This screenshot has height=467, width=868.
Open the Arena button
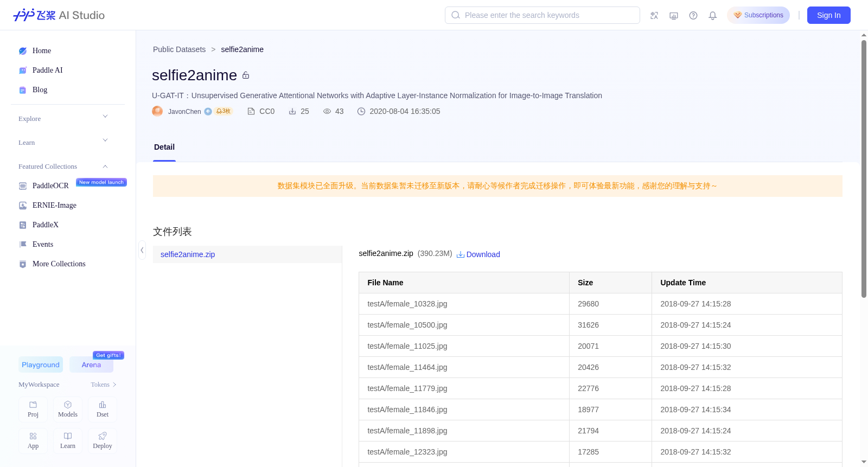(x=91, y=365)
